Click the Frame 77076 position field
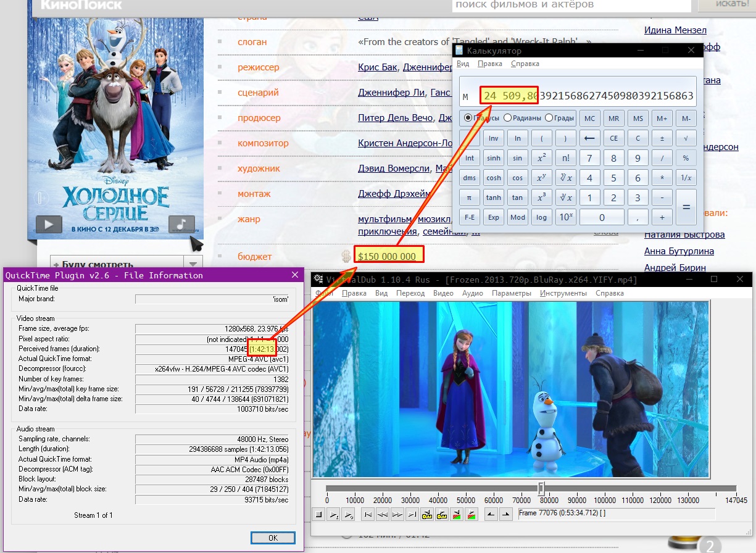The image size is (756, 553). click(616, 513)
